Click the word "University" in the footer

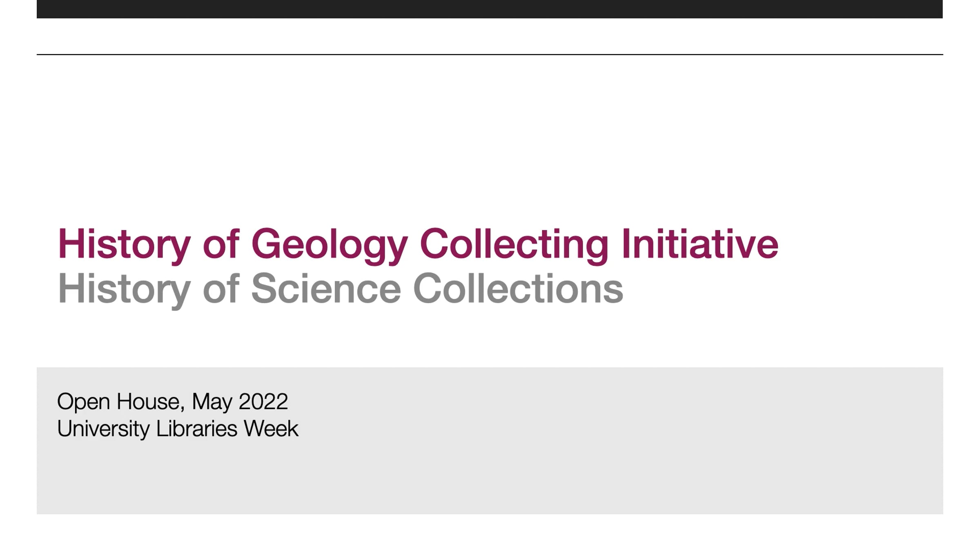pyautogui.click(x=103, y=429)
